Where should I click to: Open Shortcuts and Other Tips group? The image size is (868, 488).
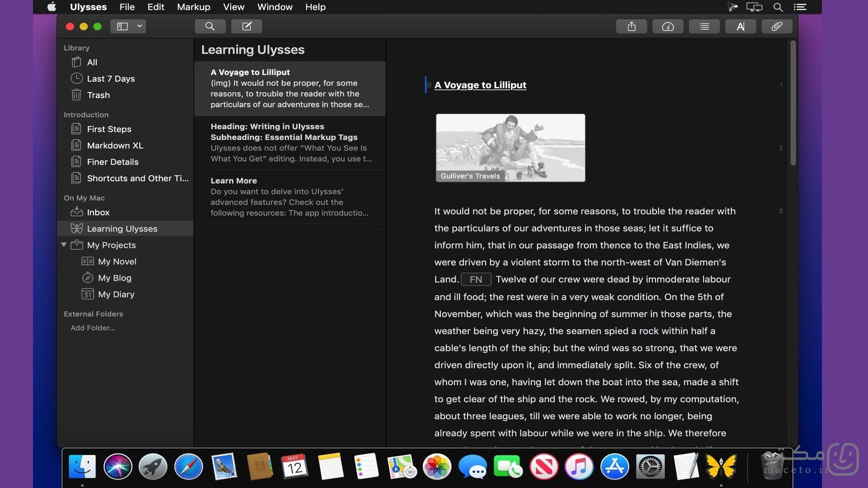click(x=125, y=178)
